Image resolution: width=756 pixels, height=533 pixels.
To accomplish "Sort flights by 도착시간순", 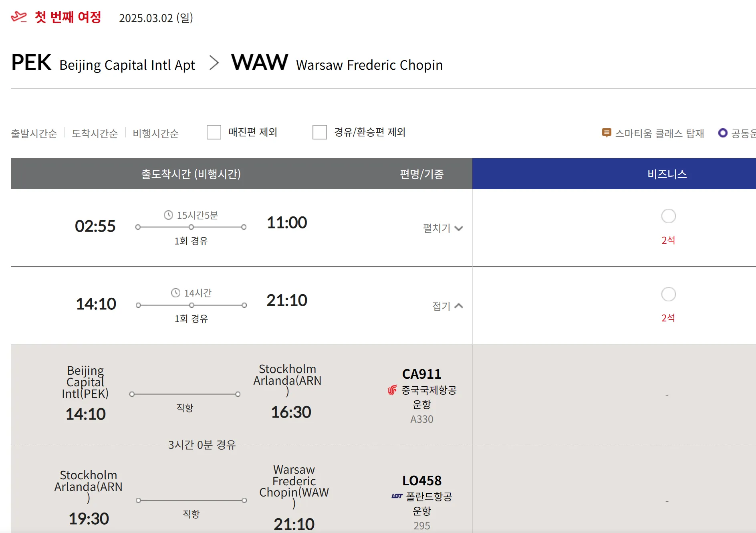I will 95,133.
